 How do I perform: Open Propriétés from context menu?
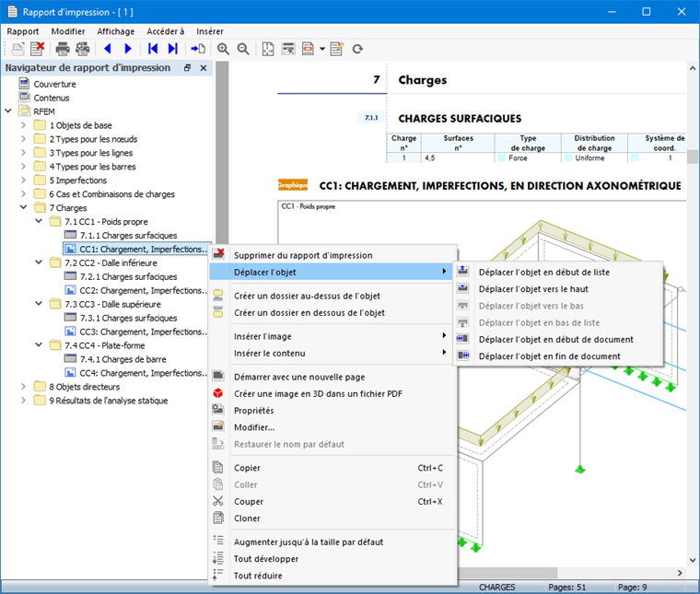coord(333,411)
